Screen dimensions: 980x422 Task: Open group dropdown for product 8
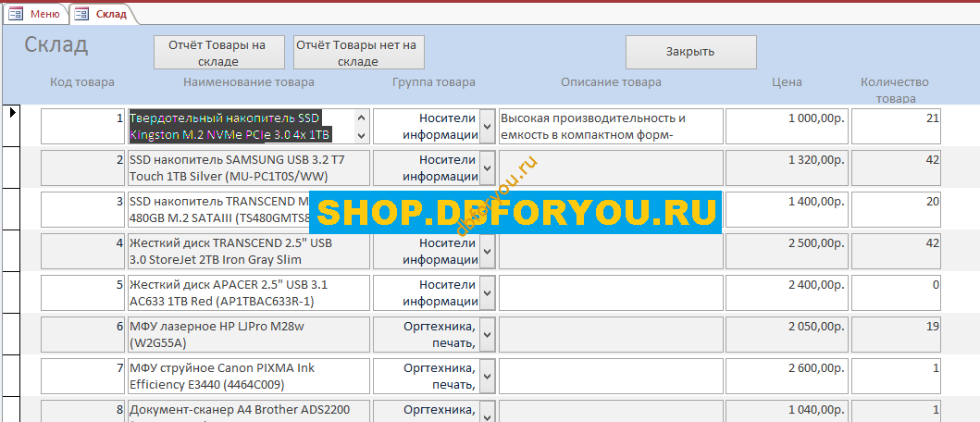click(487, 412)
